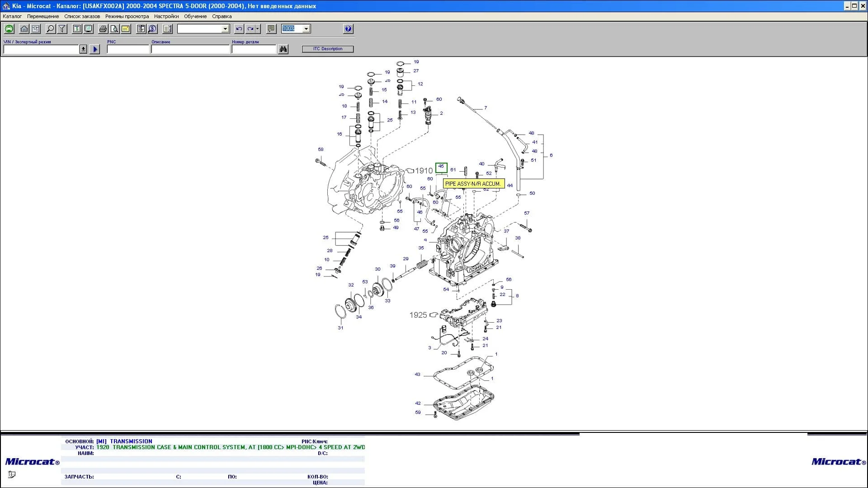The height and width of the screenshot is (488, 868).
Task: Click the monitor display icon
Action: coord(88,29)
